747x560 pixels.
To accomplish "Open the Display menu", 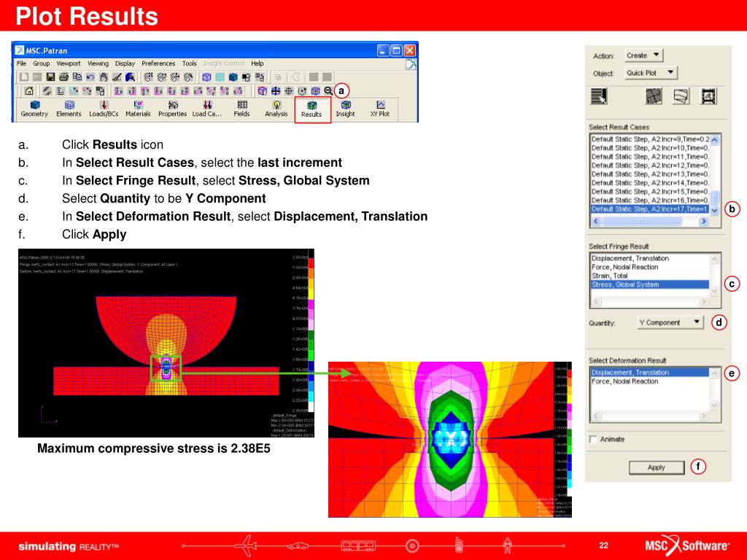I will tap(125, 63).
